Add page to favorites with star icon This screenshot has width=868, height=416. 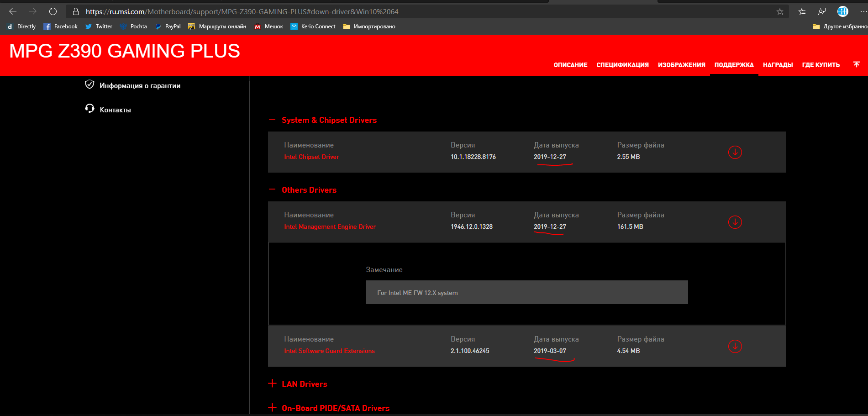(x=780, y=12)
